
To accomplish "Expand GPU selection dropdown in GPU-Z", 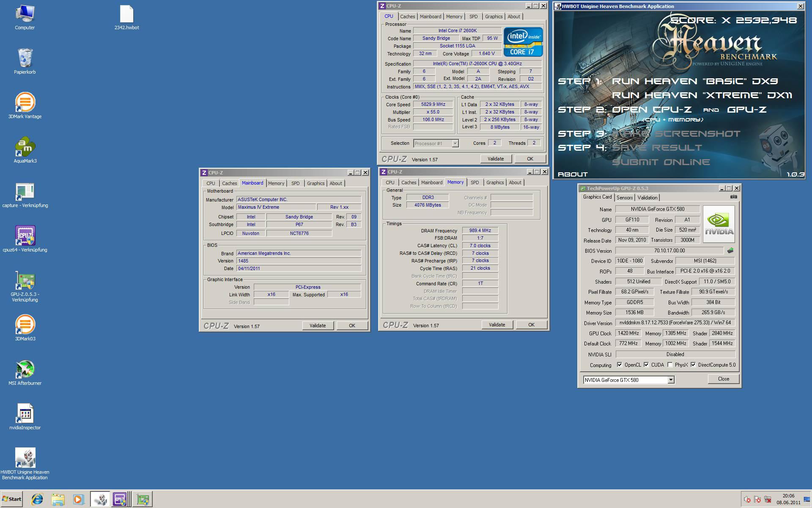I will point(671,380).
